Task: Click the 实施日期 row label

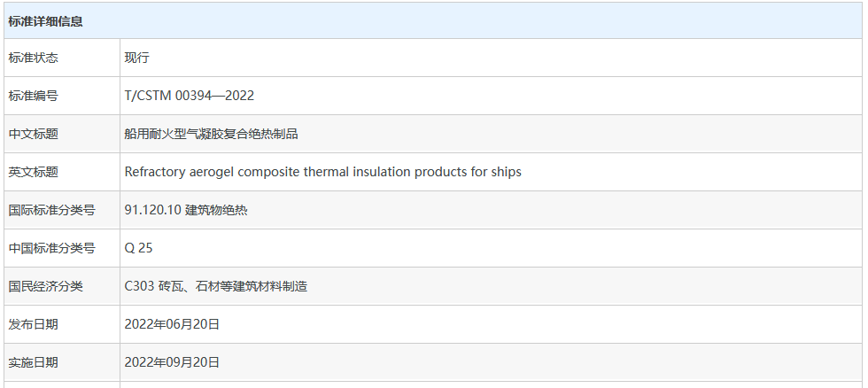Action: pyautogui.click(x=34, y=362)
